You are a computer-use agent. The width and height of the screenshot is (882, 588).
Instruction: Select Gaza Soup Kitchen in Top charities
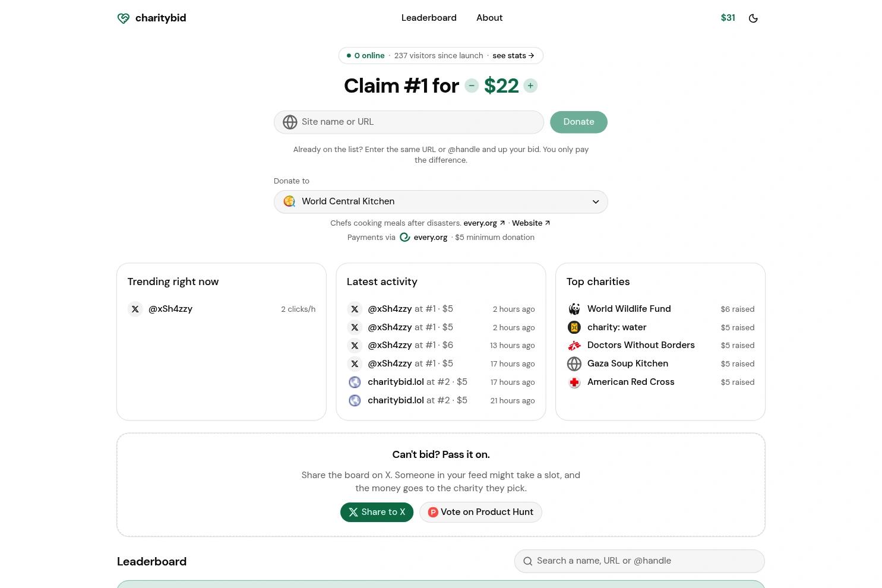point(628,363)
